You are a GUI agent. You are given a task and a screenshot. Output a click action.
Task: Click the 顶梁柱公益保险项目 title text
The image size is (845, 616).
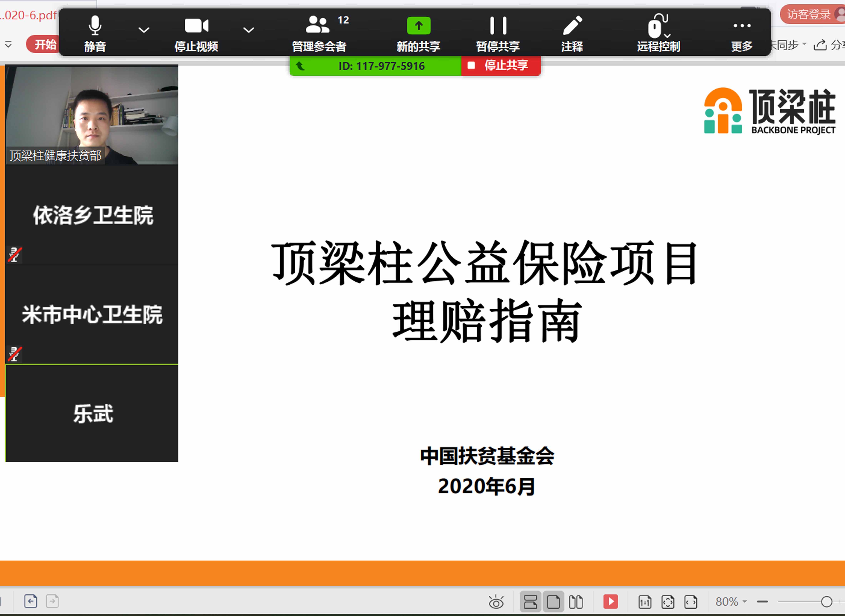click(484, 263)
